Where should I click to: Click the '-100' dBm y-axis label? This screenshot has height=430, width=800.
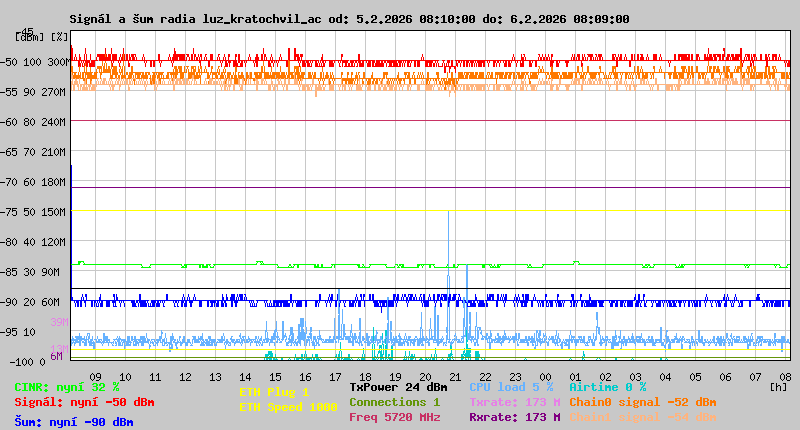[21, 362]
